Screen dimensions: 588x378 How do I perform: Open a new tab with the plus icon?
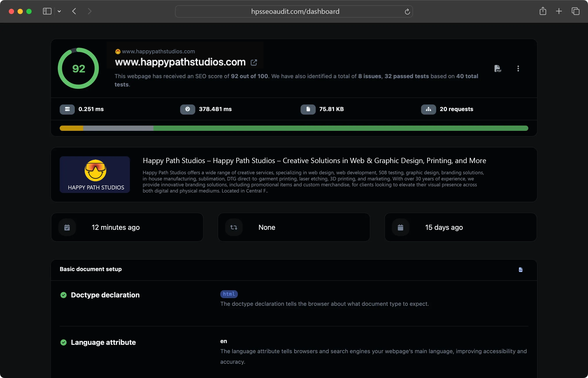click(x=559, y=11)
